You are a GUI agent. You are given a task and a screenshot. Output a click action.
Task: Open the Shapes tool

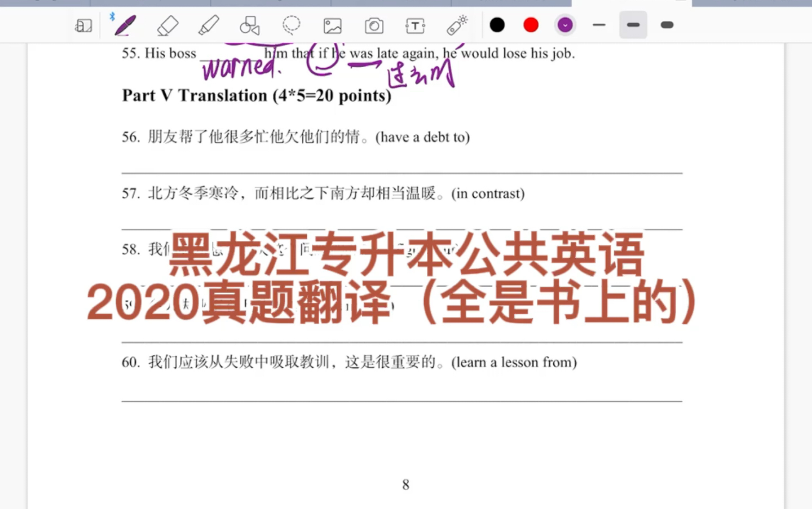click(250, 26)
